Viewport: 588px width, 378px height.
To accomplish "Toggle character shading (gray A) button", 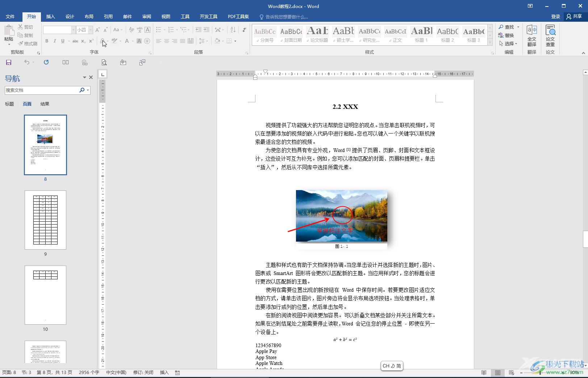I will [139, 41].
